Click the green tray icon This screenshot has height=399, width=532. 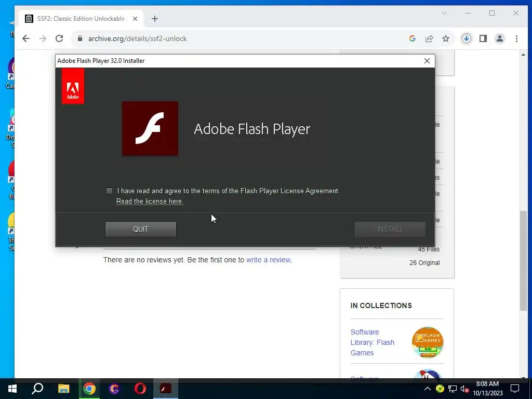[440, 389]
